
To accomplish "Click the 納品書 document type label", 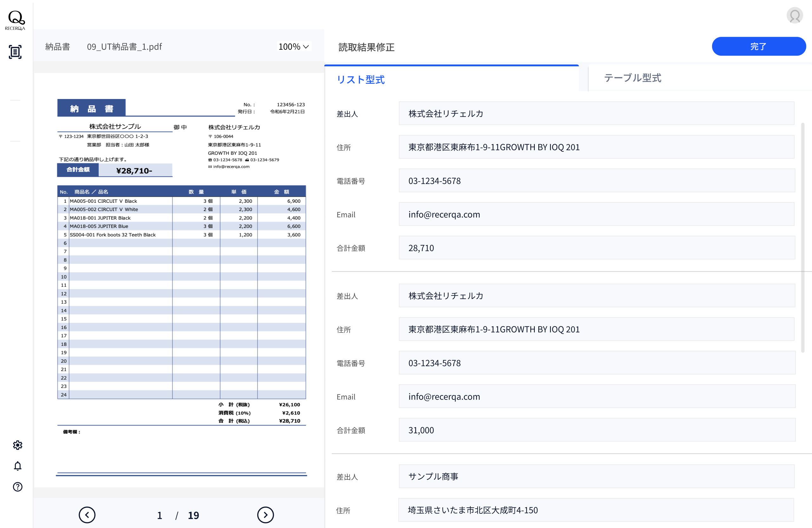I will [x=58, y=47].
